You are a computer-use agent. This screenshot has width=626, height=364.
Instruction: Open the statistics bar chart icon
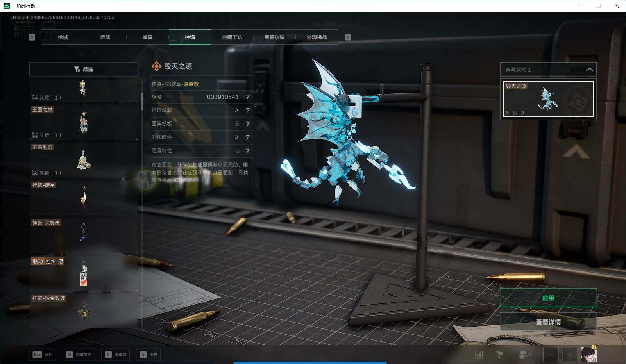(x=479, y=355)
